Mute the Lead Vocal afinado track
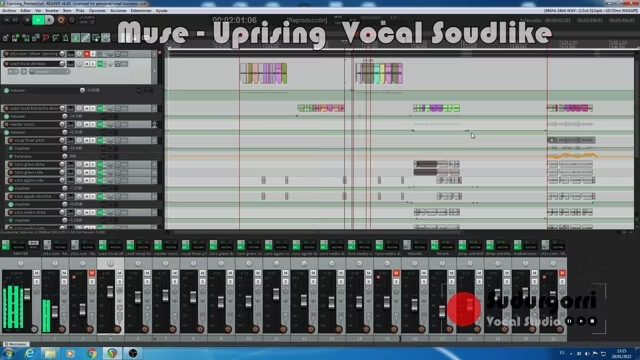Screen dimensions: 640x360 pos(87,64)
